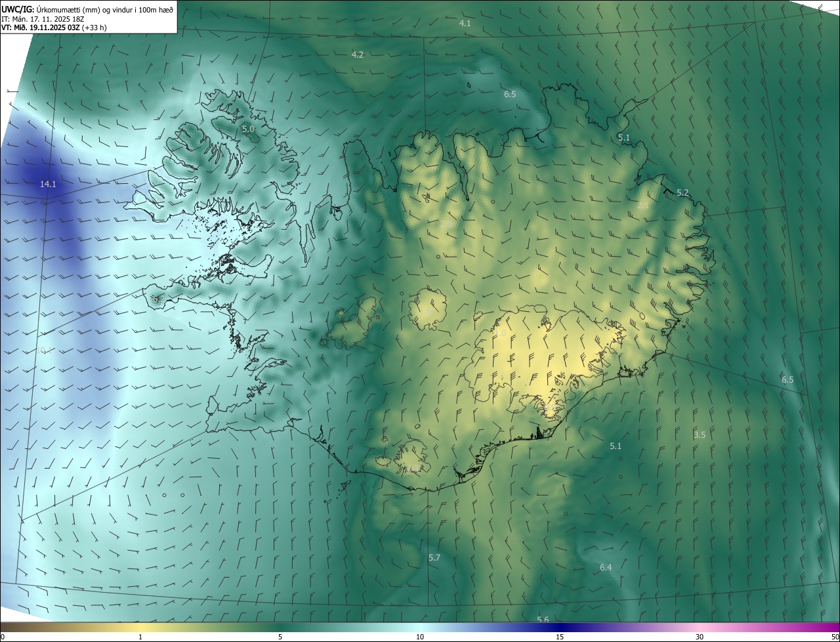The height and width of the screenshot is (642, 840).
Task: Click the colour bar tick label '30'
Action: point(700,637)
